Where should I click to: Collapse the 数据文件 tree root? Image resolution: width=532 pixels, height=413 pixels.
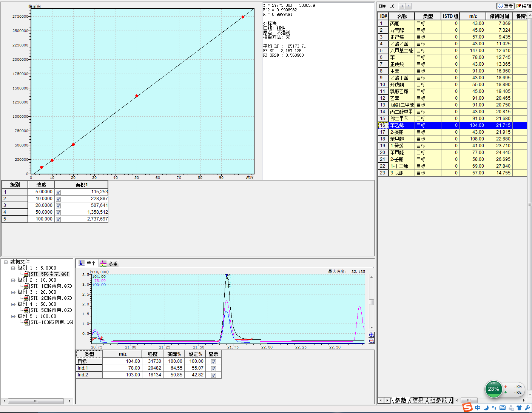point(6,262)
